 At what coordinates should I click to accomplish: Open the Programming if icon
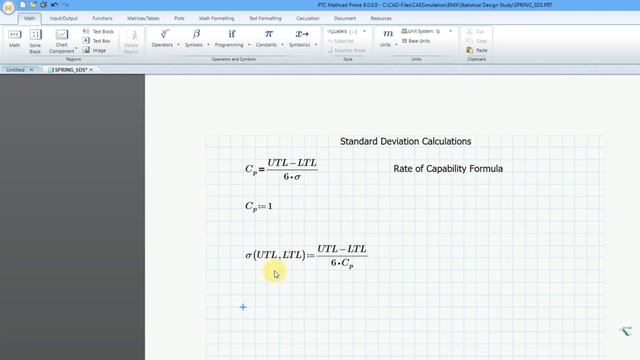[231, 34]
